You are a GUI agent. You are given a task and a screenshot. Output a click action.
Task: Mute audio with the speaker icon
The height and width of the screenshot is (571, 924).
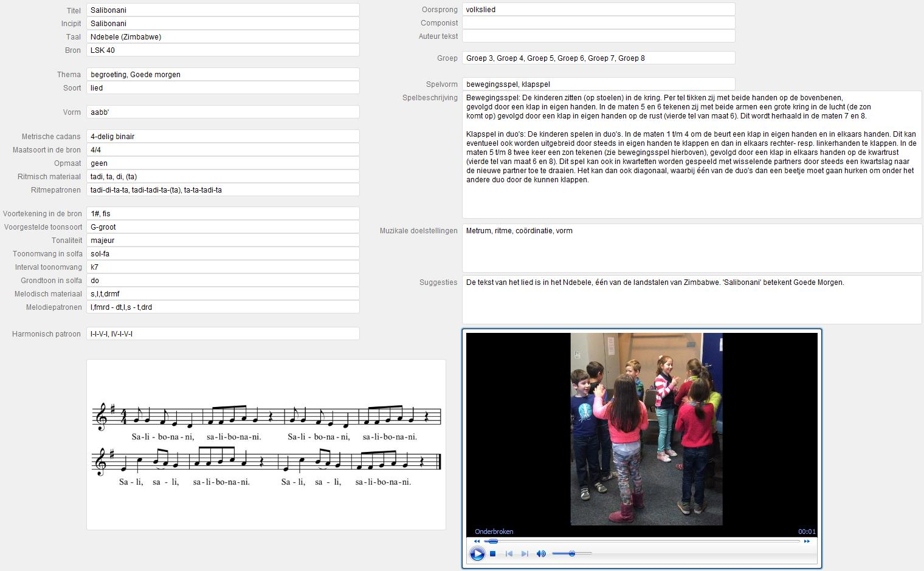(x=540, y=553)
